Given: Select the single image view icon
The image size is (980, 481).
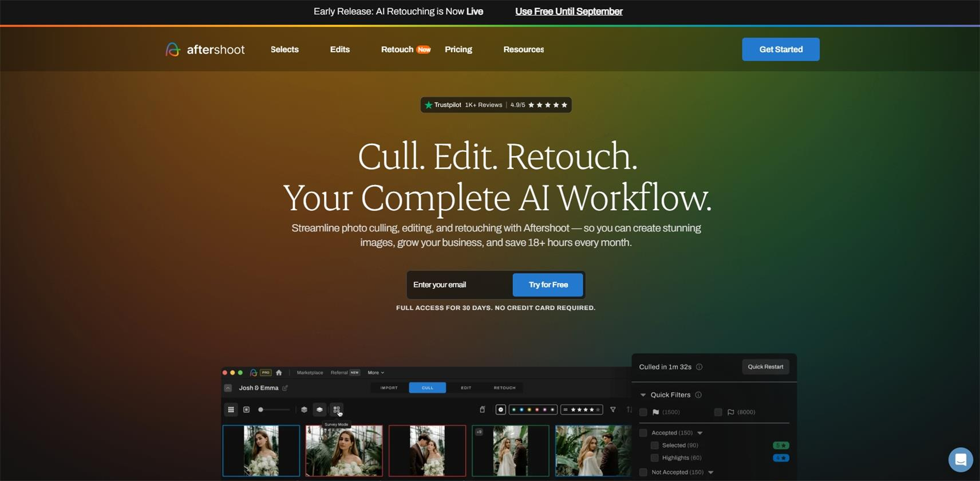Looking at the screenshot, I should (246, 409).
